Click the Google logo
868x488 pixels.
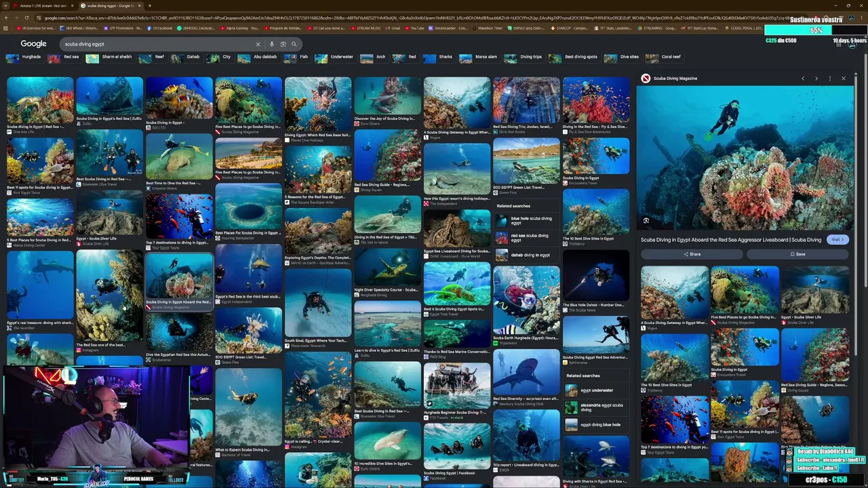(x=33, y=44)
